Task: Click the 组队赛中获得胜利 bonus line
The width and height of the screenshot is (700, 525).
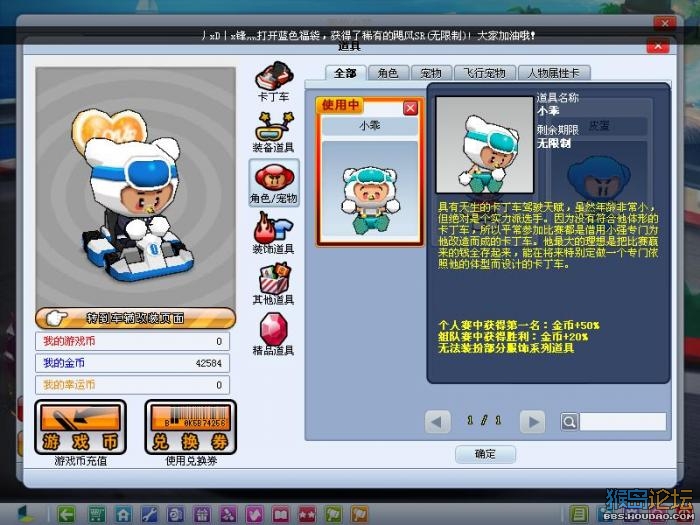Action: pos(513,337)
